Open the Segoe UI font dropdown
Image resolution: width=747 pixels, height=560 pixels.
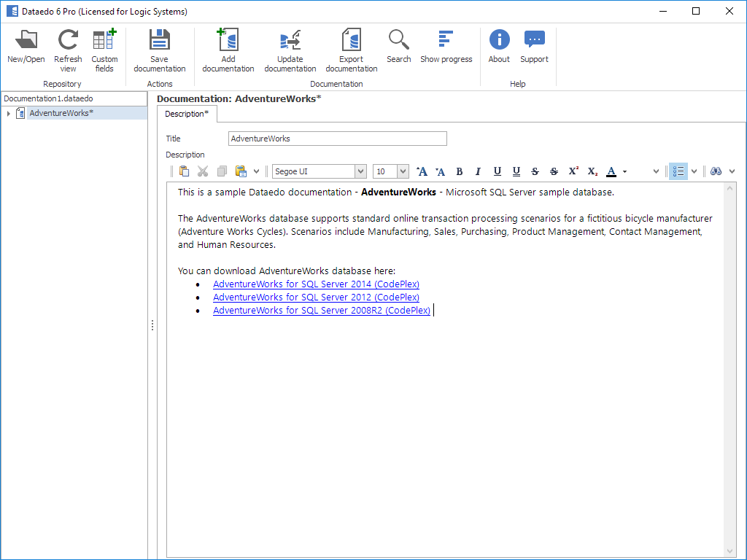pos(360,171)
